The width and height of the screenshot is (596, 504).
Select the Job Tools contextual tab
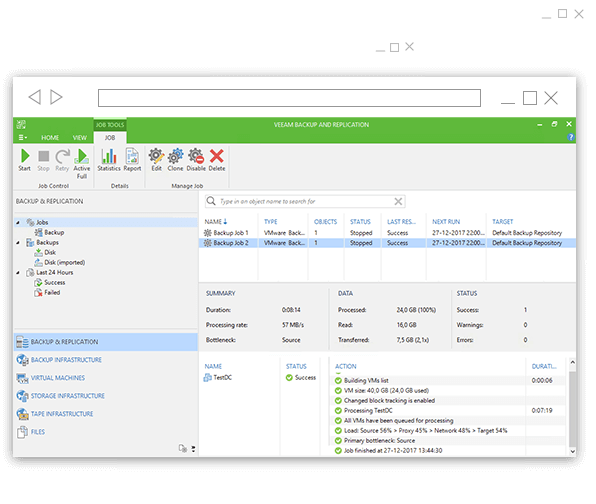110,125
